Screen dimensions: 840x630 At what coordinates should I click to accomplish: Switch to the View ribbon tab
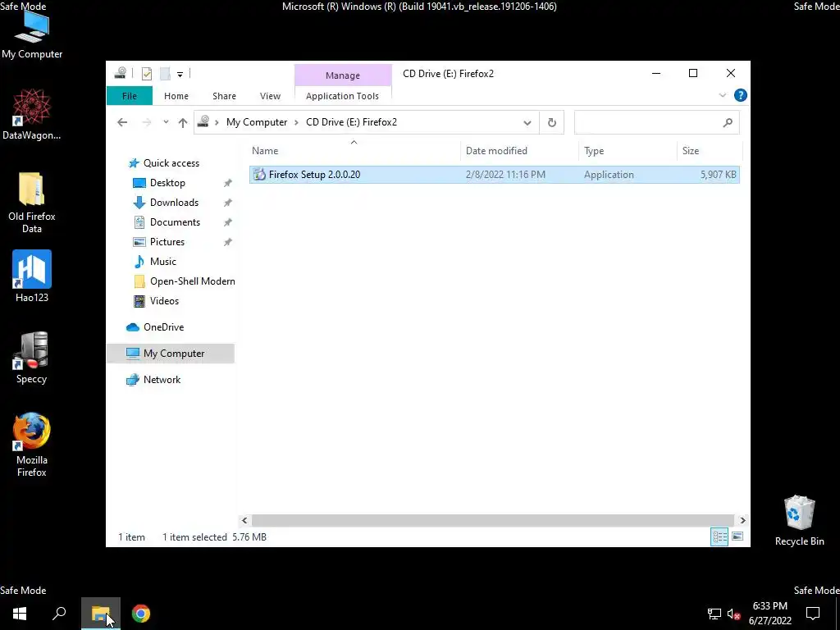(270, 96)
